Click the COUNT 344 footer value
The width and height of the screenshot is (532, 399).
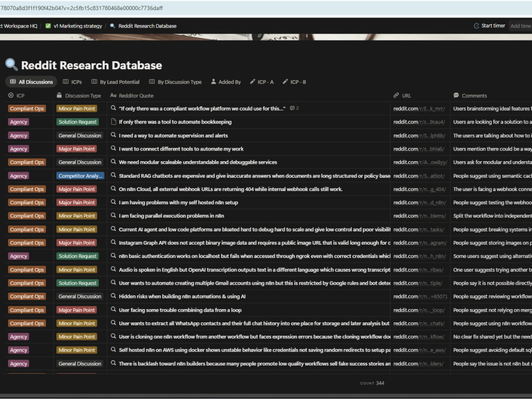[372, 383]
